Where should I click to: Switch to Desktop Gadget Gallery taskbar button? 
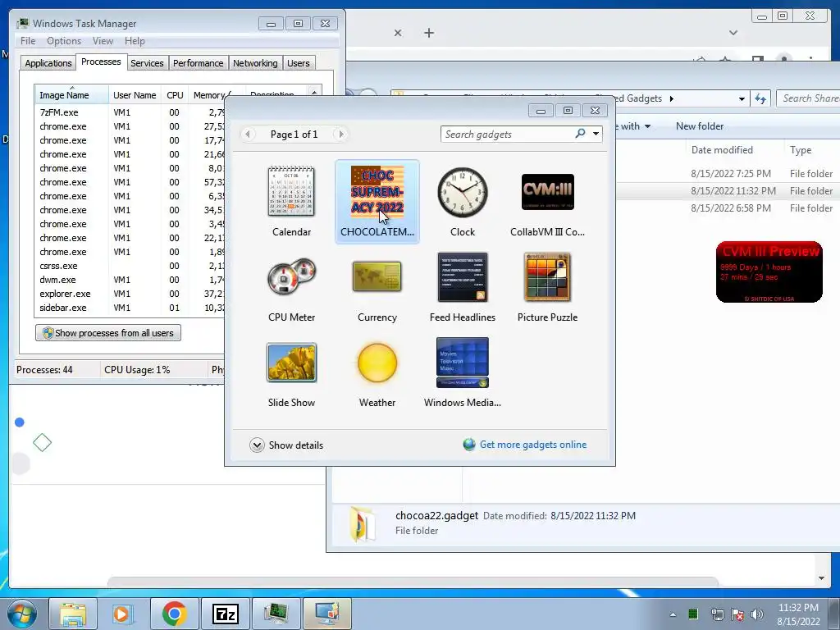[x=326, y=614]
